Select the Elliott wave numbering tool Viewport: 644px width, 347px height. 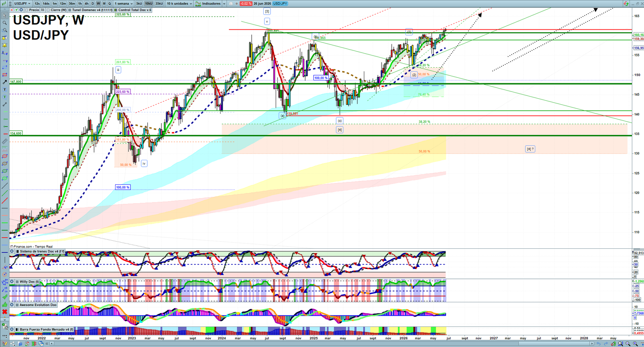pyautogui.click(x=5, y=281)
